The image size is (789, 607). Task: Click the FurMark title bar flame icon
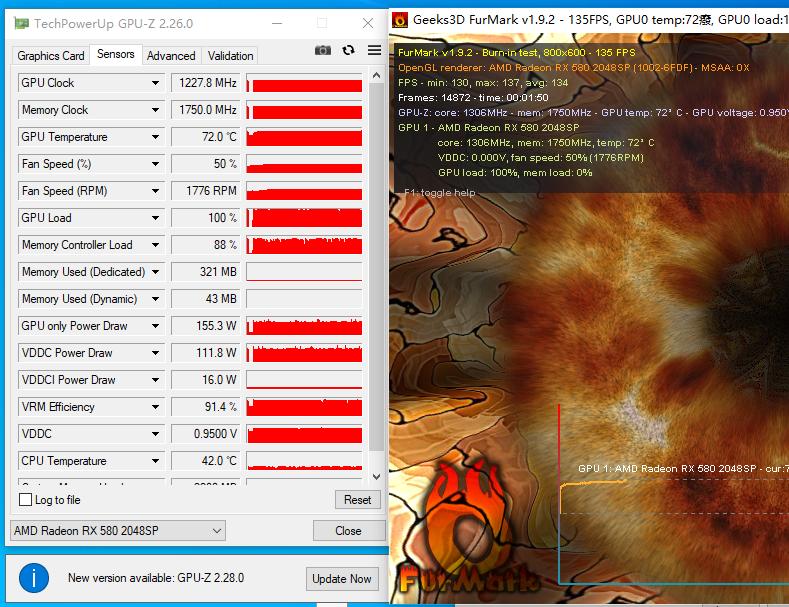(x=401, y=20)
